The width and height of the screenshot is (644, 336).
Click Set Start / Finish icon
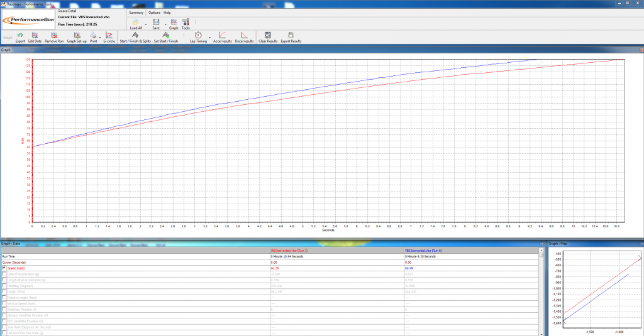point(165,36)
